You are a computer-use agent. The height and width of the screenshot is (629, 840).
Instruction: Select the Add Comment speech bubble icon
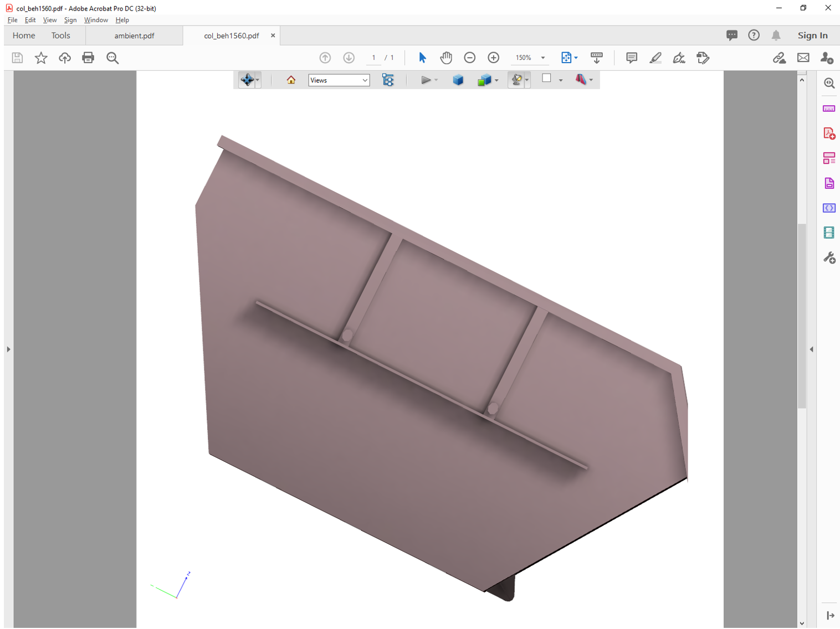pyautogui.click(x=631, y=58)
